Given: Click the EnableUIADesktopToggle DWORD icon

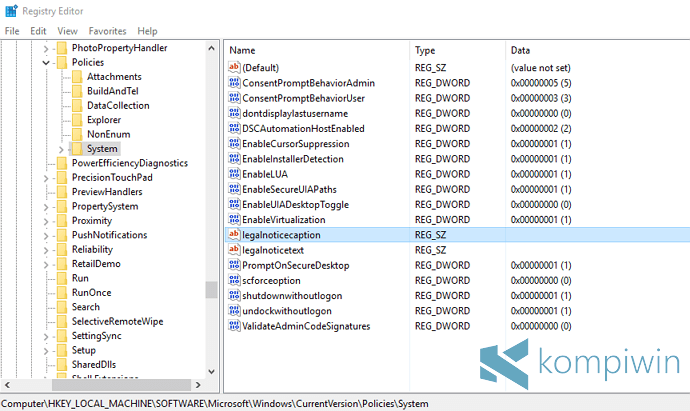Looking at the screenshot, I should [234, 204].
